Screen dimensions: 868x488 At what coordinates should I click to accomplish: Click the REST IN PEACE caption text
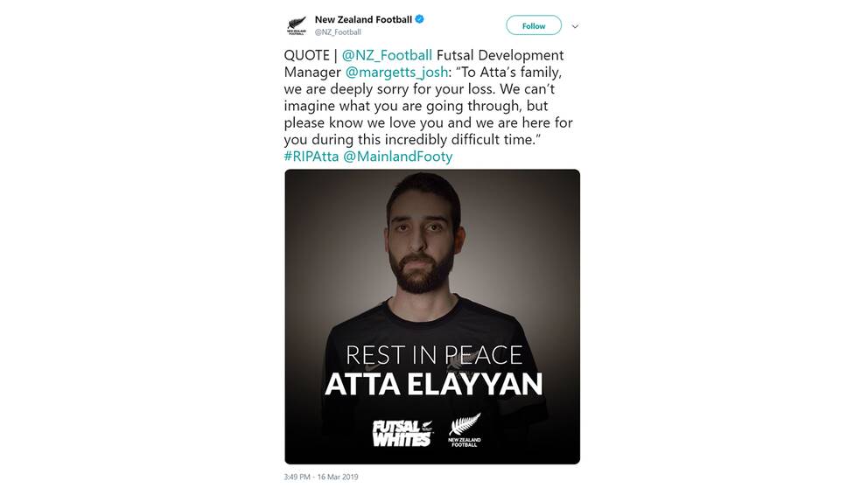point(434,355)
